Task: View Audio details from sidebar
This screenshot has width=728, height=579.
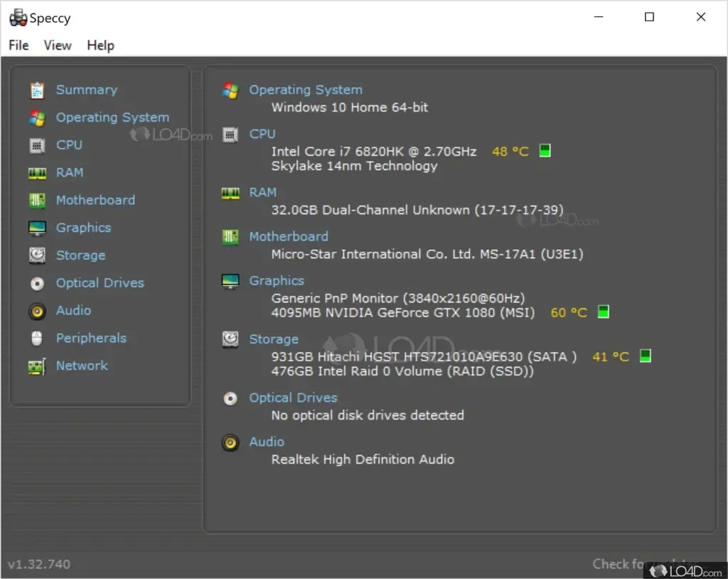Action: point(74,310)
